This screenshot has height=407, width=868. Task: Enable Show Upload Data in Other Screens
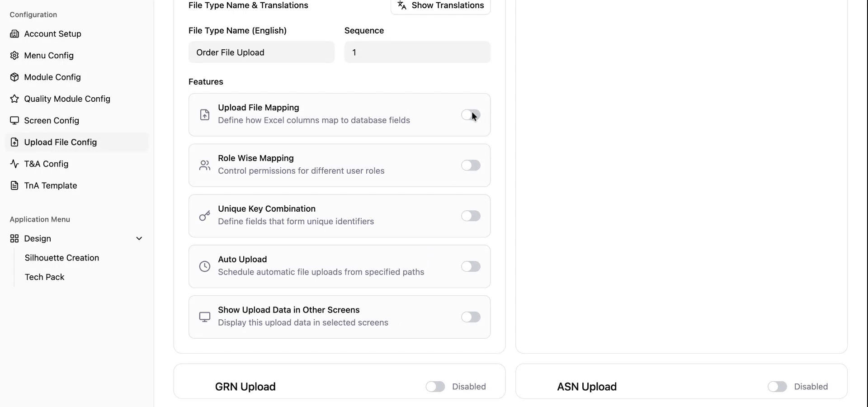(x=471, y=317)
